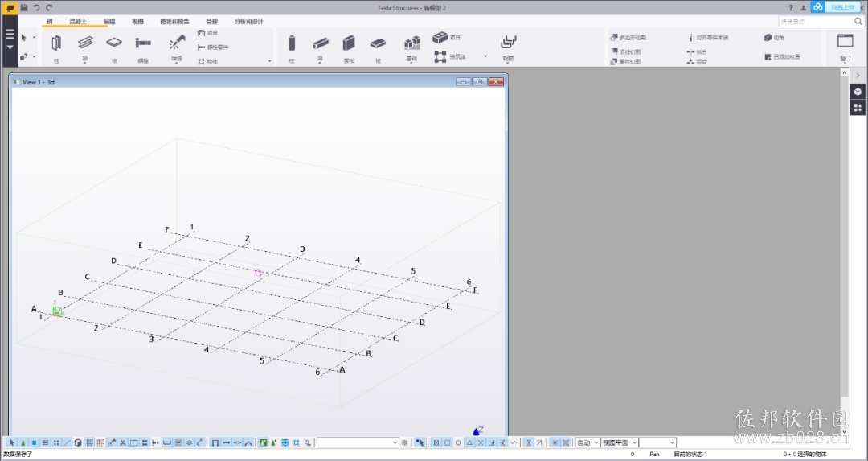Image resolution: width=868 pixels, height=461 pixels.
Task: Click the Save icon in the title bar
Action: (x=24, y=8)
